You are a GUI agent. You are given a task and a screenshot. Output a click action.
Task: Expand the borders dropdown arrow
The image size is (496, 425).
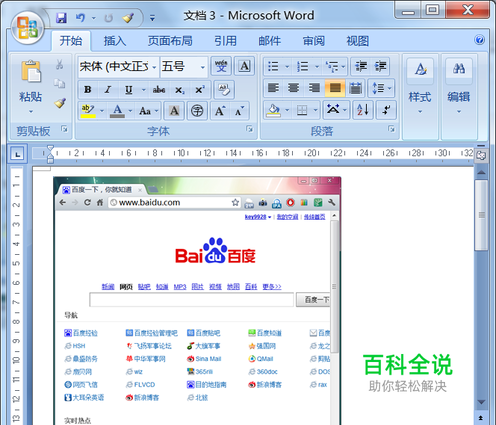pyautogui.click(x=315, y=110)
